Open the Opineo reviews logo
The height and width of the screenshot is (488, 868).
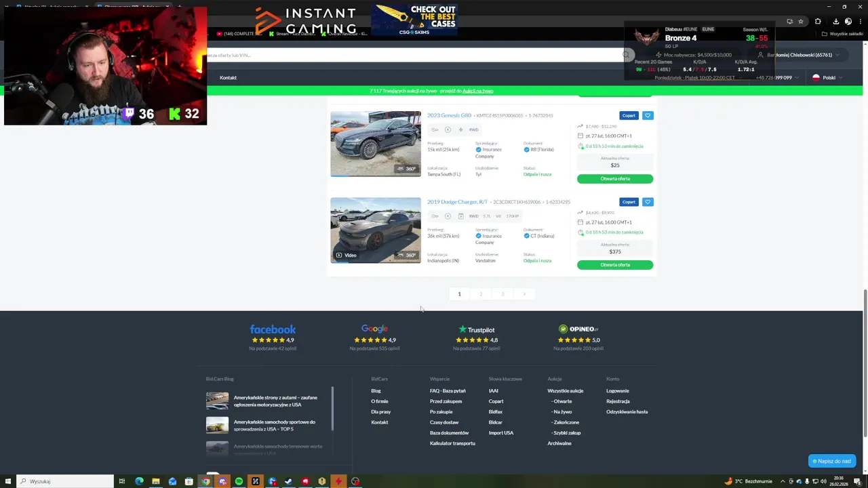pos(578,329)
